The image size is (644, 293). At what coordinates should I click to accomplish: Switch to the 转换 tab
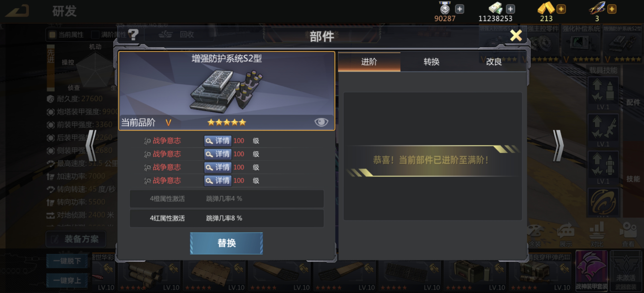point(432,62)
